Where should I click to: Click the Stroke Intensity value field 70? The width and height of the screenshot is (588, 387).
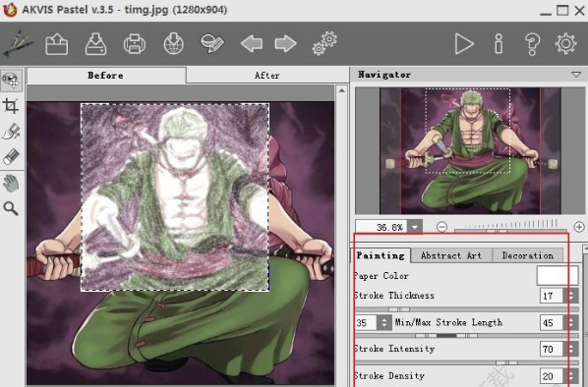pos(552,349)
